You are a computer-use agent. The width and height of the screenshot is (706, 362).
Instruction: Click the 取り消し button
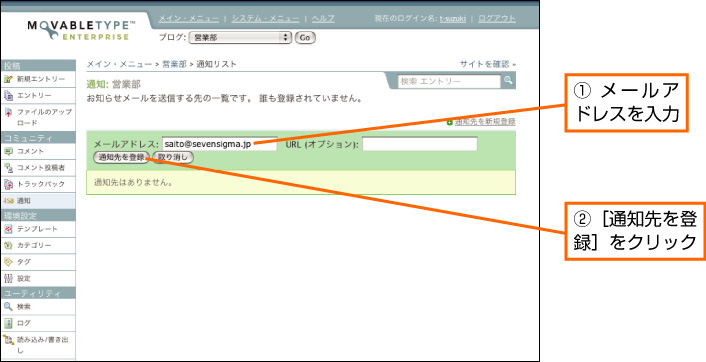point(173,158)
